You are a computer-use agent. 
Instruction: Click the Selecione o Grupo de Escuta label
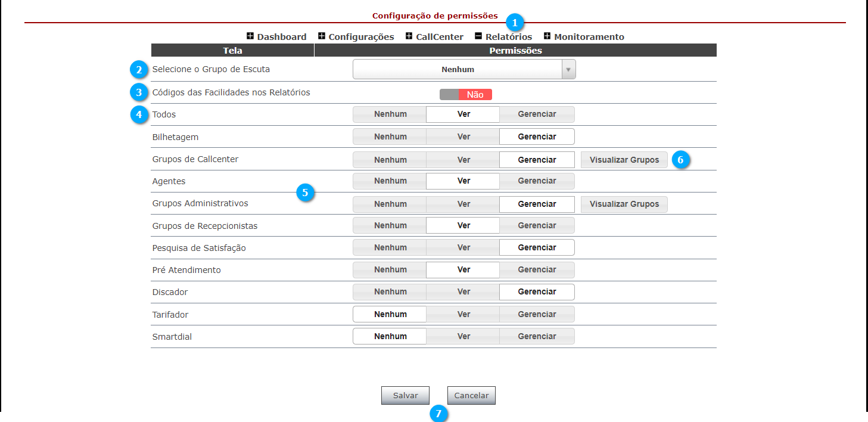[x=211, y=69]
